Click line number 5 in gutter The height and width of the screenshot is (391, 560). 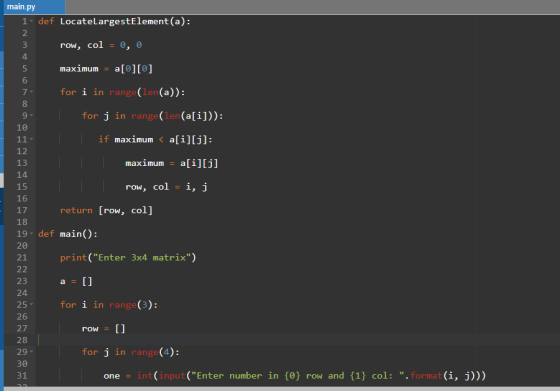tap(25, 69)
